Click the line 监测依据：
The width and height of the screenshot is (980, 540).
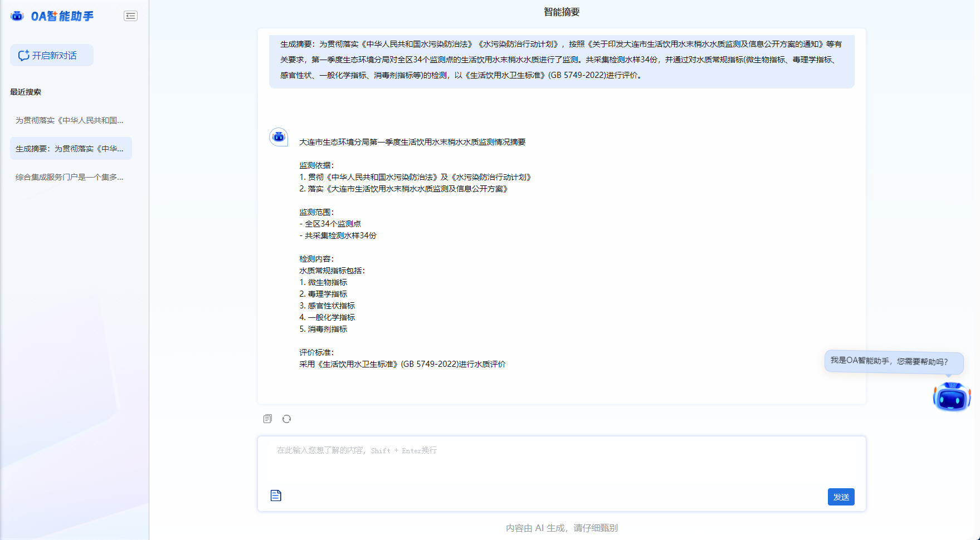point(316,165)
